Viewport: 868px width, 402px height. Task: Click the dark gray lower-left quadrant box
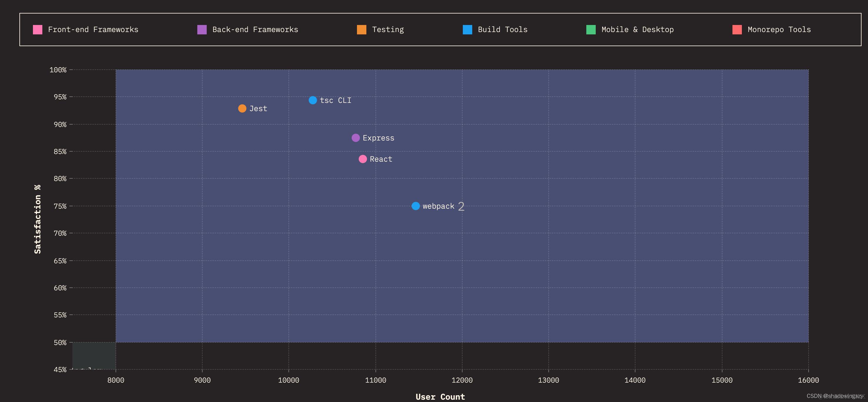pos(94,355)
